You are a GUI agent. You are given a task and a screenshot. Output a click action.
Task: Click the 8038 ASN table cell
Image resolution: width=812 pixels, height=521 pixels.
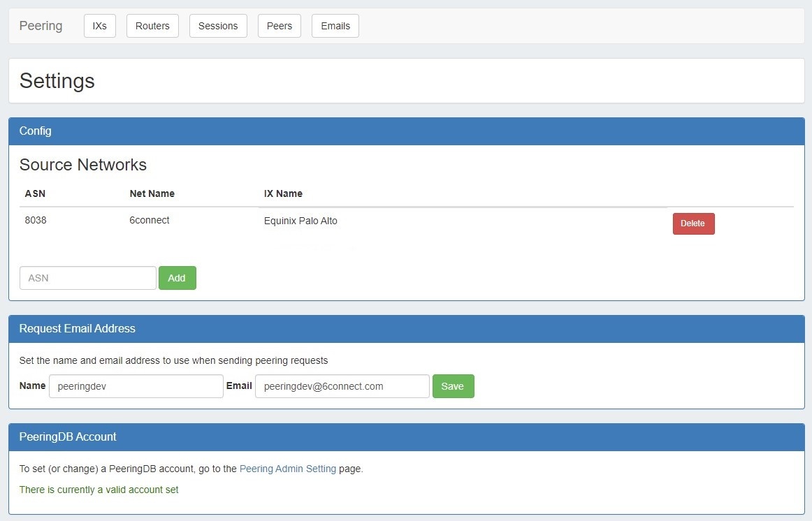pos(36,221)
